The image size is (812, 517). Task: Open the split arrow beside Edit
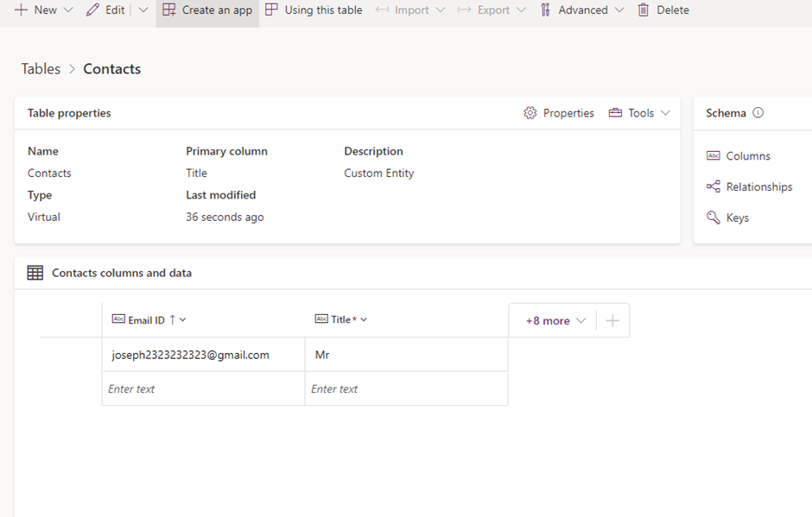[x=143, y=10]
